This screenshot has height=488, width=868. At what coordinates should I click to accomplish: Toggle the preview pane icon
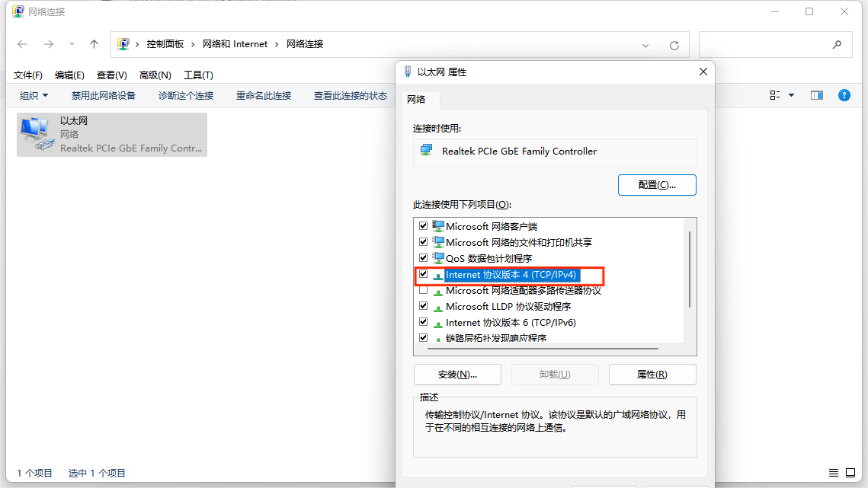click(x=817, y=95)
